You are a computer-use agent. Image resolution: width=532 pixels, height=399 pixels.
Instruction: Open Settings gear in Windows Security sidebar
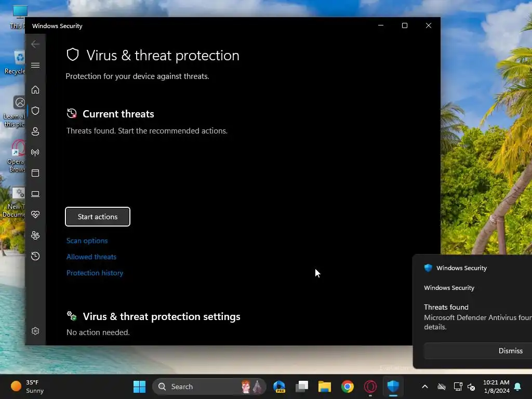coord(35,331)
